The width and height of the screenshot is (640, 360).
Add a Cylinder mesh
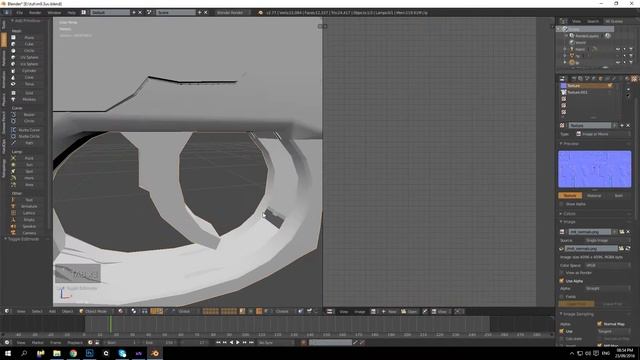click(27, 71)
